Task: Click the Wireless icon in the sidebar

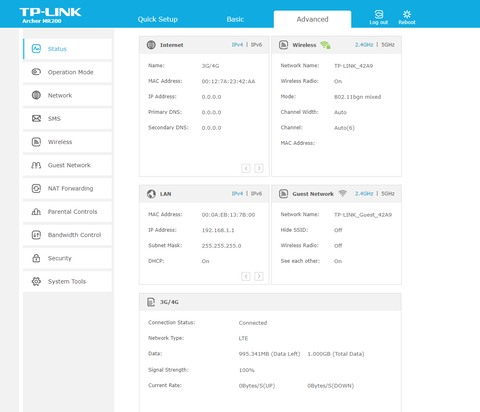Action: pos(36,142)
